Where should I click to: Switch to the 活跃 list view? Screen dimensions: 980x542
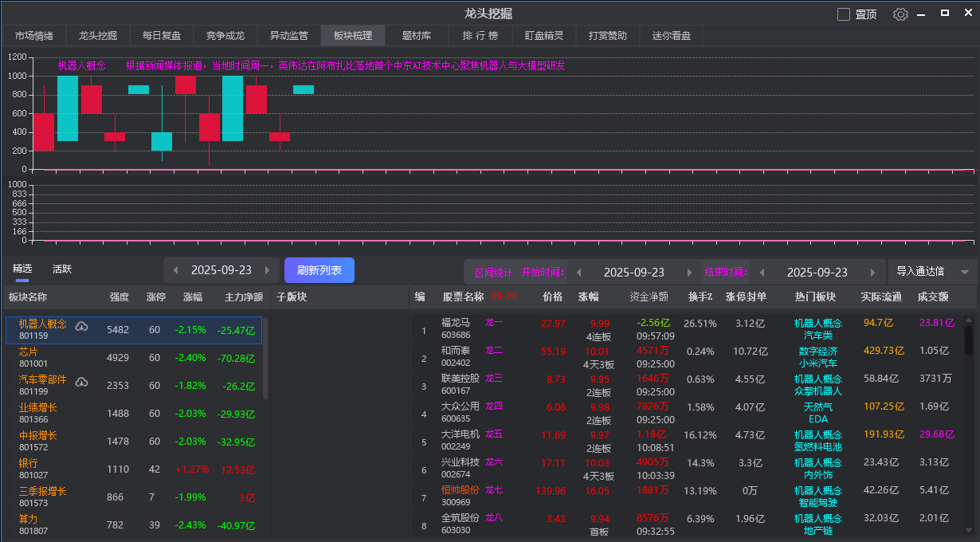click(62, 269)
